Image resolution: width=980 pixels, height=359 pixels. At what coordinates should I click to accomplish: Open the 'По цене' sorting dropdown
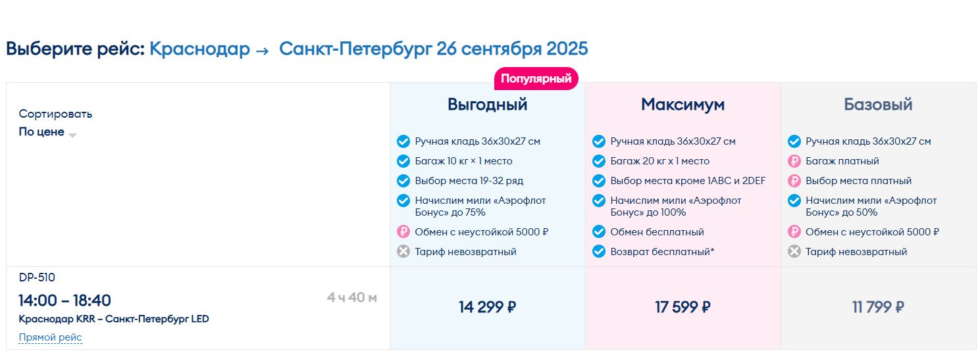point(41,132)
